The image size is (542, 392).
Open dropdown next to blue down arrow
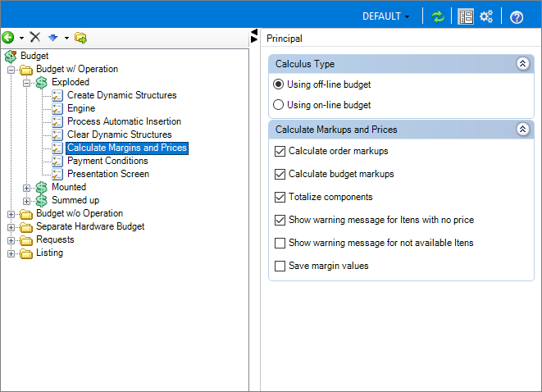coord(66,38)
